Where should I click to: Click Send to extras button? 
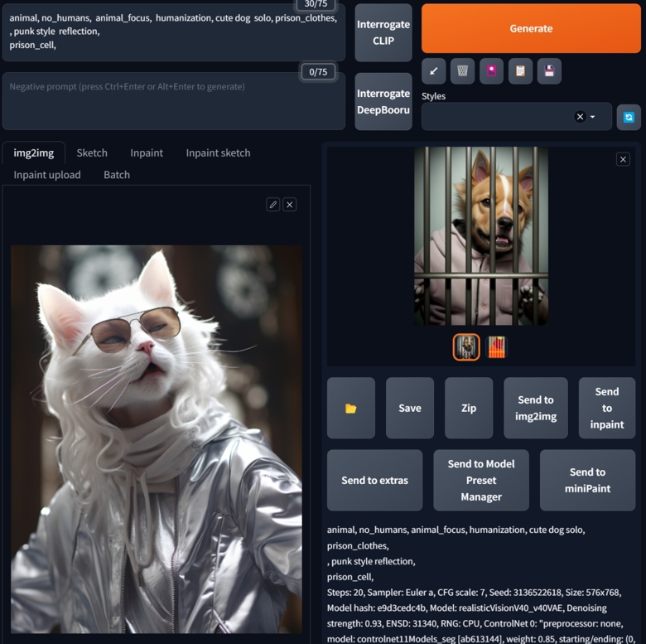tap(374, 481)
